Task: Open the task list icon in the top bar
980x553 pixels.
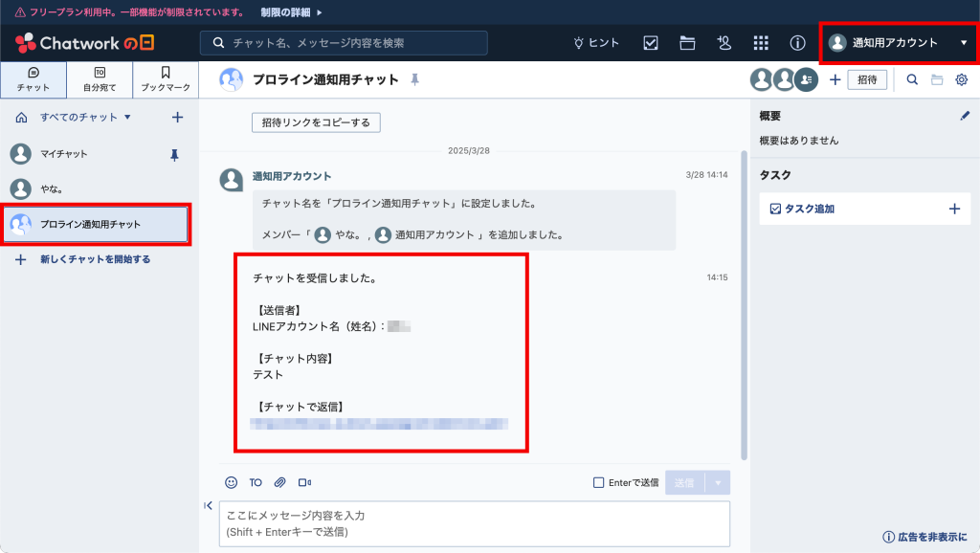Action: coord(649,43)
